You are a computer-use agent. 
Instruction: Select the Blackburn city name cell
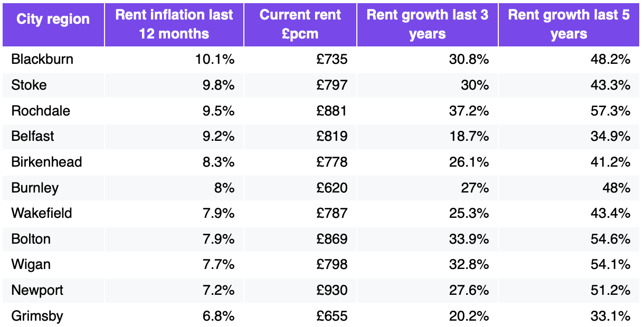(x=42, y=60)
